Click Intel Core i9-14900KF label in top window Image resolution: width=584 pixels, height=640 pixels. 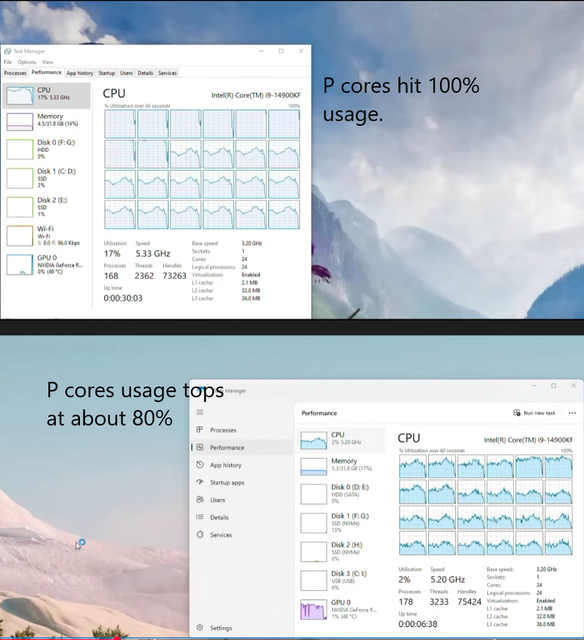click(x=256, y=95)
